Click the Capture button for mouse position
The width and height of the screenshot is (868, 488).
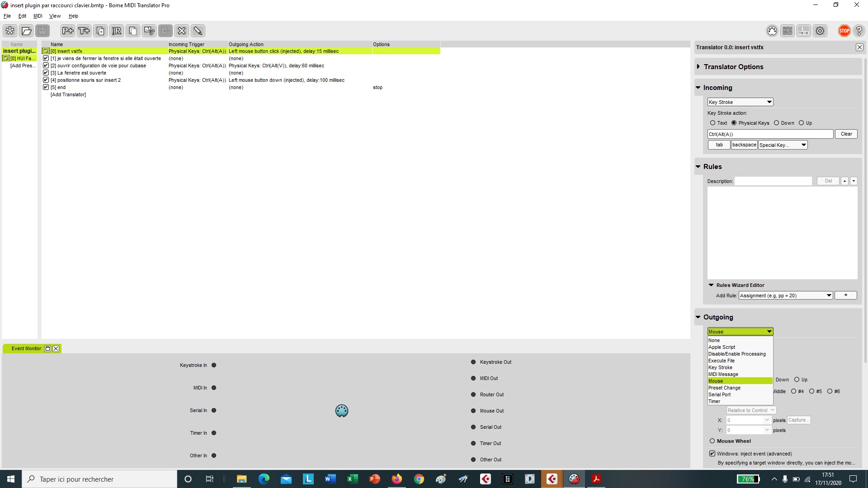coord(798,420)
